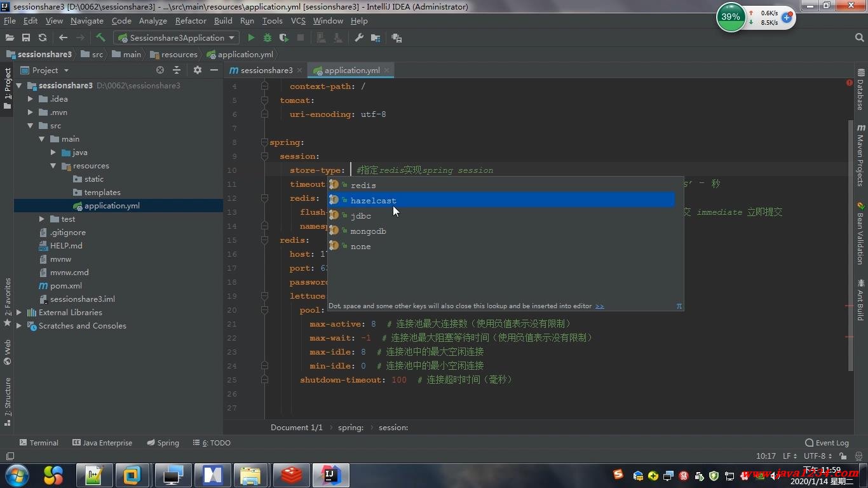Open the File menu
The image size is (868, 488).
[x=10, y=21]
